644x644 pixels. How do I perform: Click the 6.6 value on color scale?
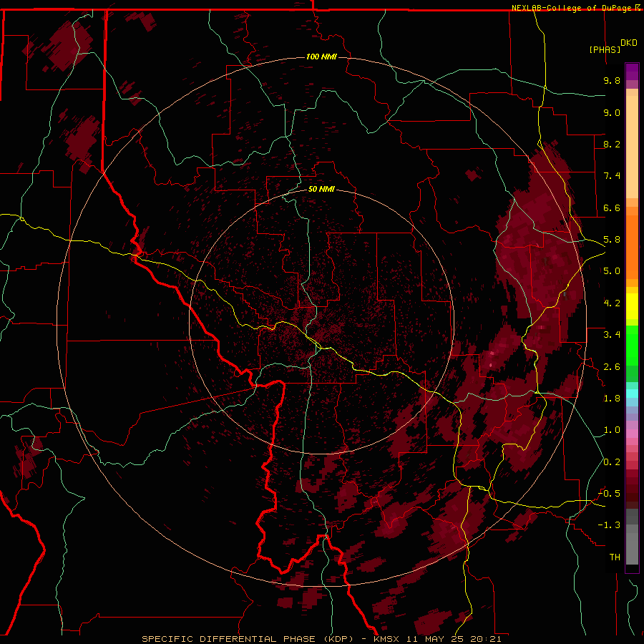(612, 208)
